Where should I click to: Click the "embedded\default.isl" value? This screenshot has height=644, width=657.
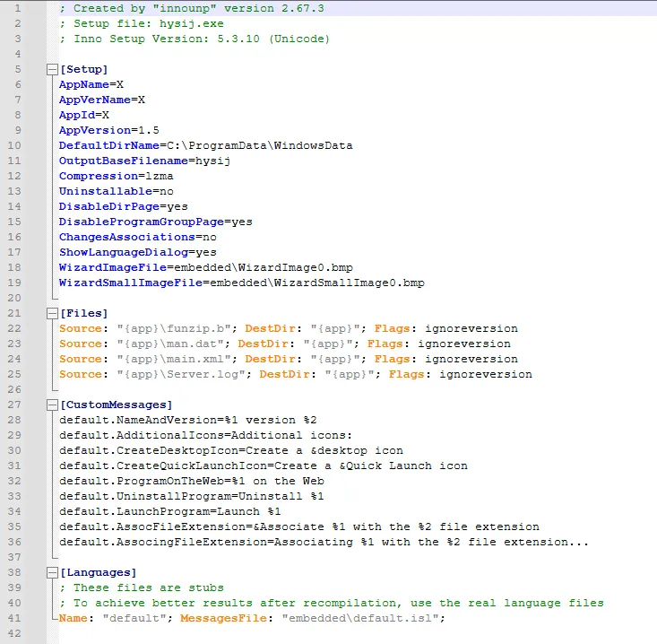[360, 618]
